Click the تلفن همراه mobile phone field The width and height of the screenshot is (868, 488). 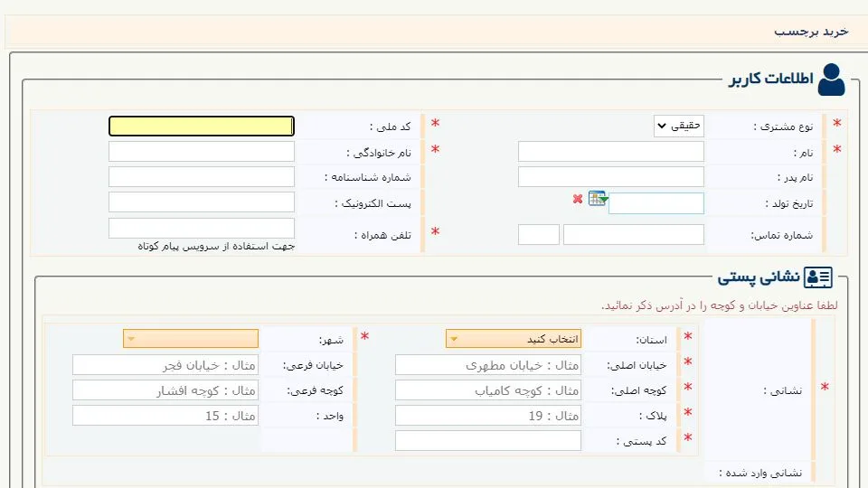click(x=202, y=228)
